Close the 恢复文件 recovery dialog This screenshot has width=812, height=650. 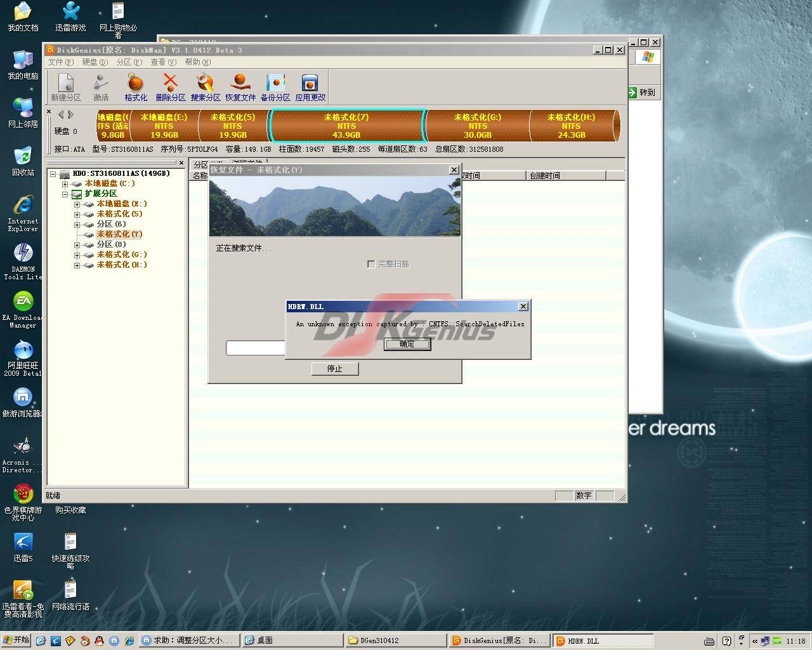coord(454,170)
